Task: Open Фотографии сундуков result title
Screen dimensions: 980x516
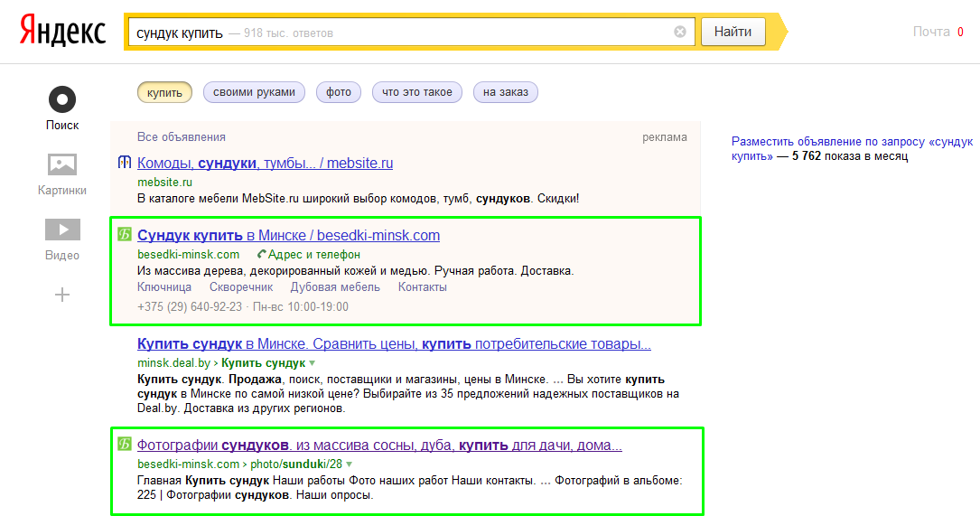Action: (x=379, y=446)
